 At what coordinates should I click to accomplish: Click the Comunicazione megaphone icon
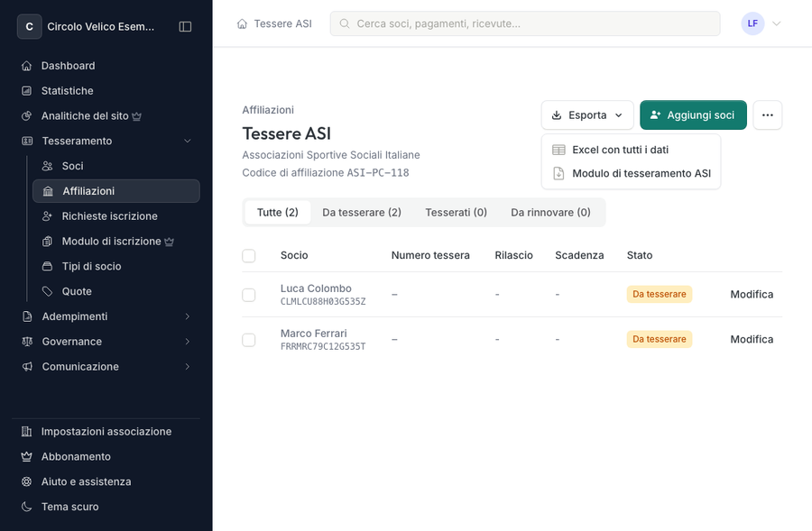[x=27, y=366]
